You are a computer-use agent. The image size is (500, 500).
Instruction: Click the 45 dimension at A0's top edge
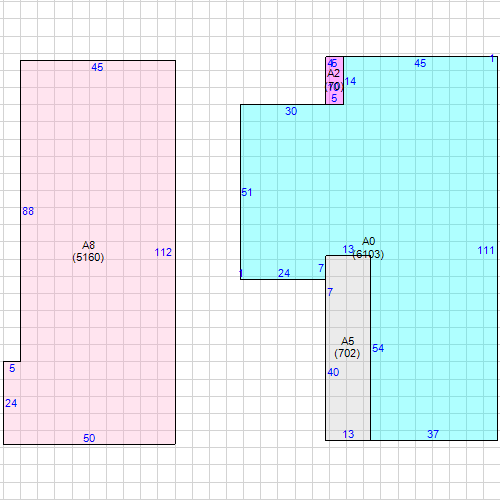coord(420,63)
